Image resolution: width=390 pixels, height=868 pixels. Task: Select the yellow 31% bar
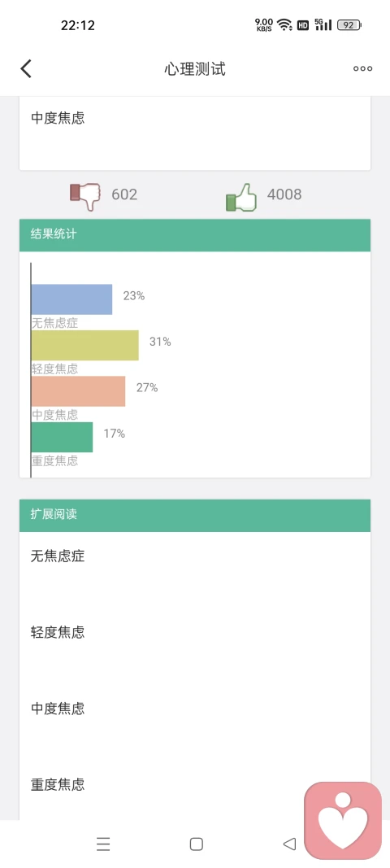tap(85, 346)
